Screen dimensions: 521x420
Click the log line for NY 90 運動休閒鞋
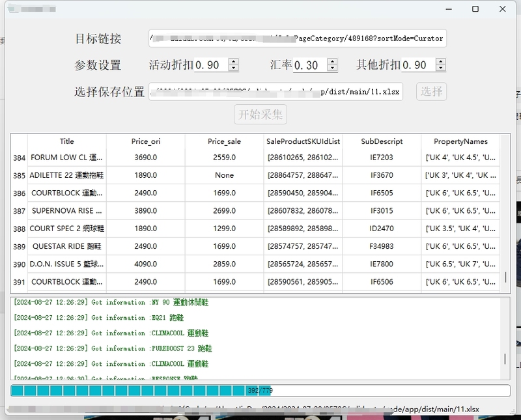point(111,302)
